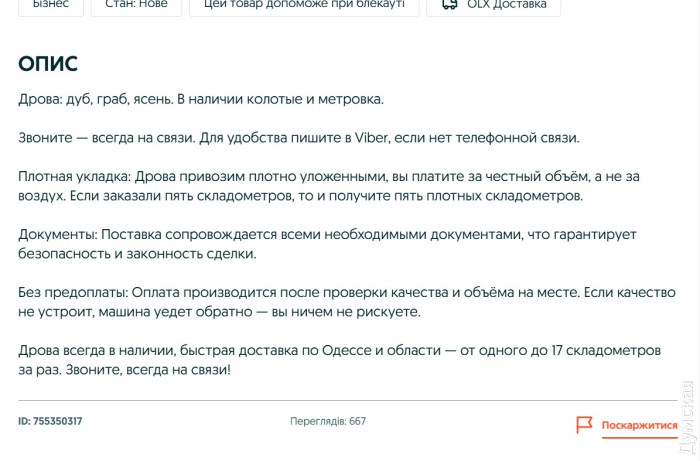Select the Бізнес tag chip
This screenshot has width=700, height=461.
pyautogui.click(x=50, y=5)
